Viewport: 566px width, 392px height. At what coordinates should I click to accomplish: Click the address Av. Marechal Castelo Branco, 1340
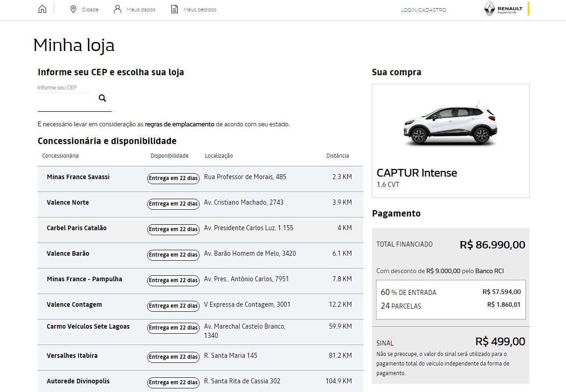(x=245, y=331)
